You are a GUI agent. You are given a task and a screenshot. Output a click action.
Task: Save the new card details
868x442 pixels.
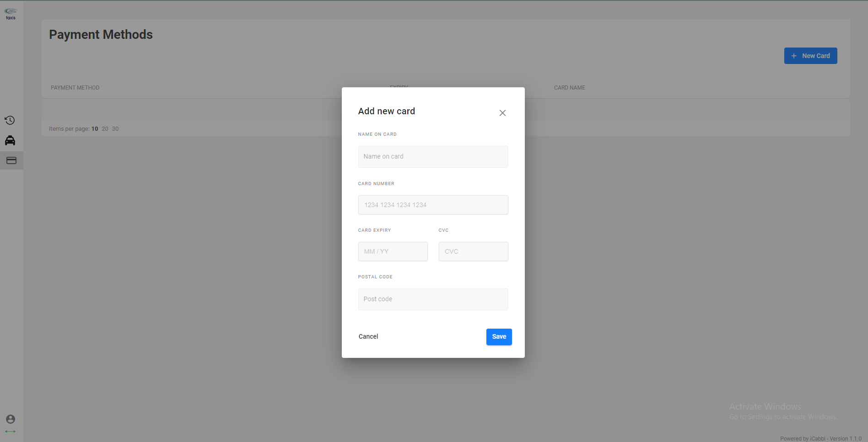point(499,337)
